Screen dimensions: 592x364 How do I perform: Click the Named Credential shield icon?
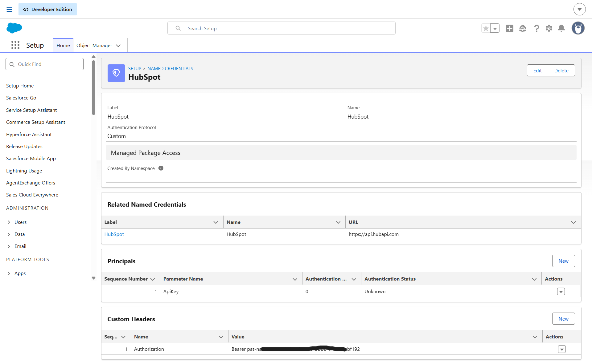pyautogui.click(x=116, y=73)
